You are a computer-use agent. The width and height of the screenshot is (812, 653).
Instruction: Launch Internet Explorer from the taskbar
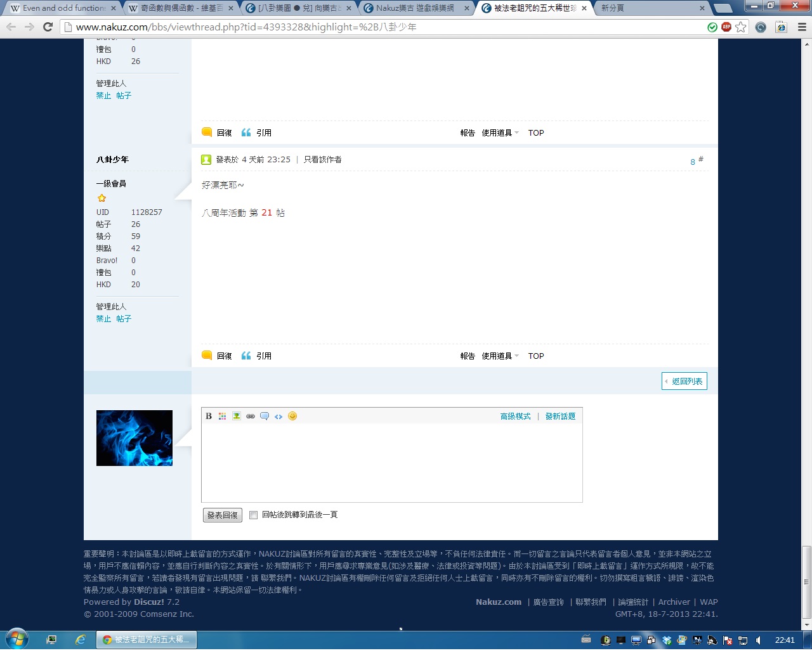click(81, 640)
